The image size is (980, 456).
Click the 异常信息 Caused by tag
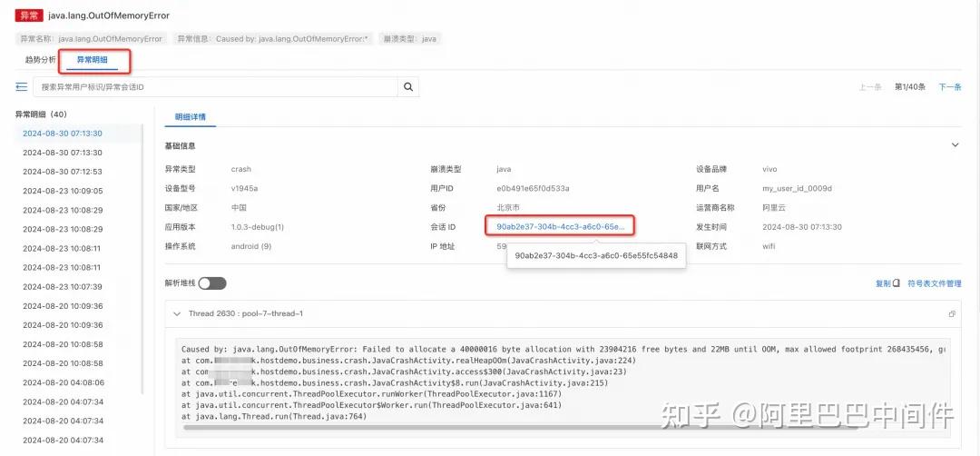[x=272, y=39]
